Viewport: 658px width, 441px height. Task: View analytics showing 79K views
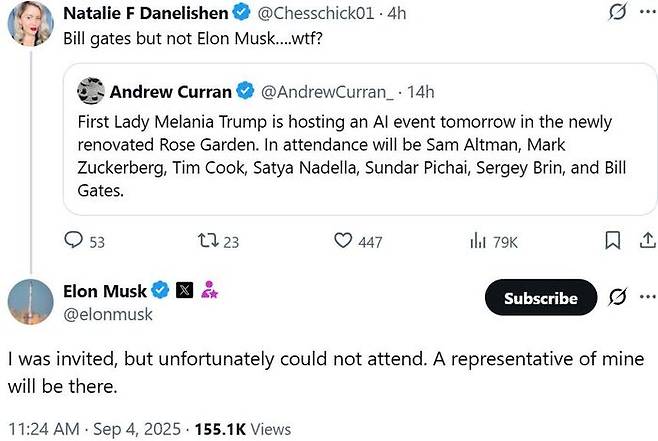pyautogui.click(x=494, y=242)
